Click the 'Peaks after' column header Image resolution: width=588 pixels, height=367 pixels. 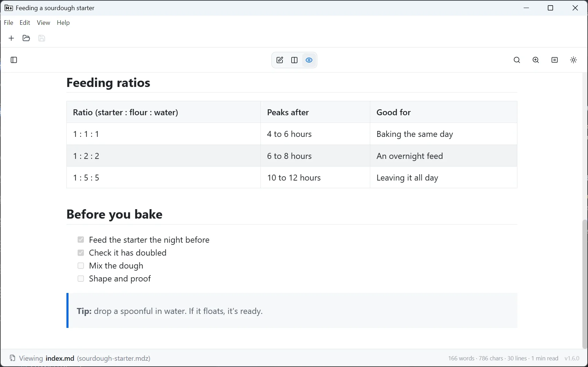(x=315, y=112)
